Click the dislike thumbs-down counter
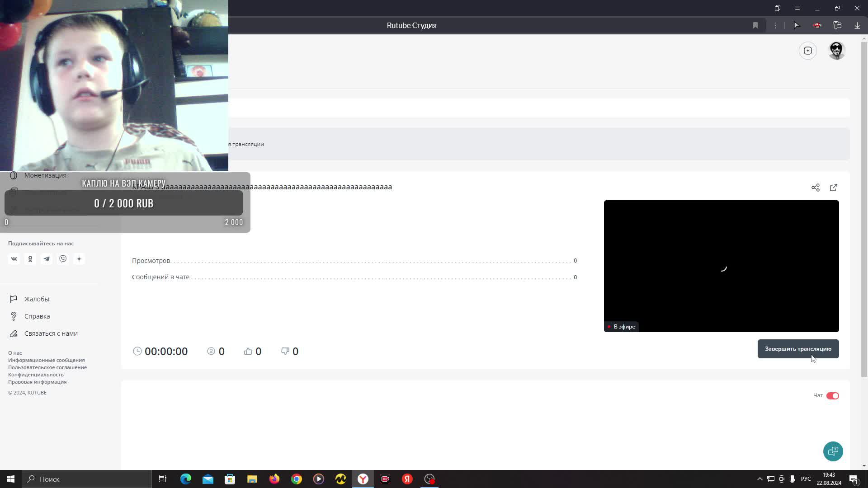 [290, 352]
